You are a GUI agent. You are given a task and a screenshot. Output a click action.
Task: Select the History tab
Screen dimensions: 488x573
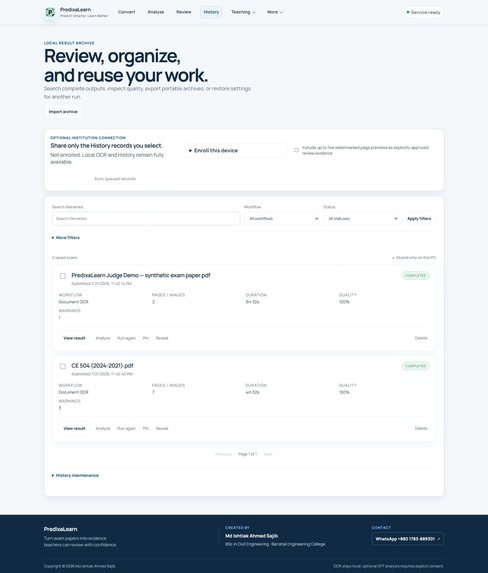tap(211, 12)
